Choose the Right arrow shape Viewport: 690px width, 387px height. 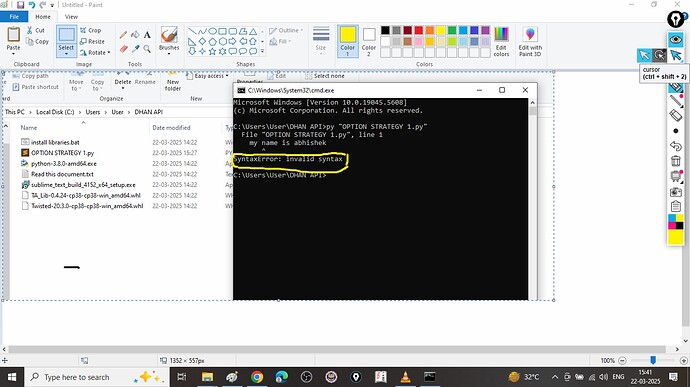pyautogui.click(x=232, y=41)
